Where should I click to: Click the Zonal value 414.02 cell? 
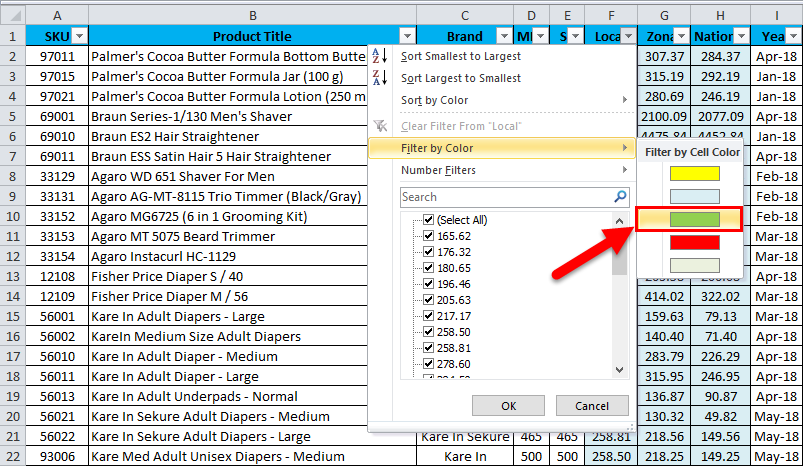point(664,296)
